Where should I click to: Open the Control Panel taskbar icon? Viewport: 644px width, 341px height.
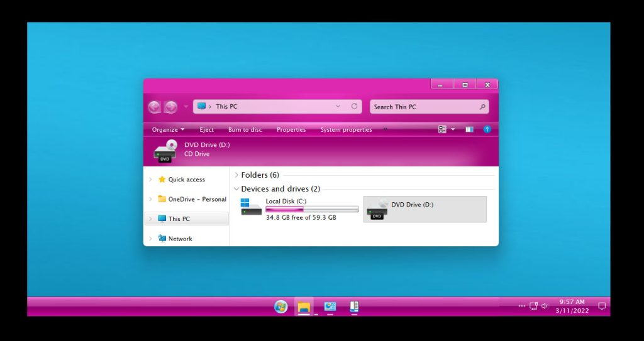[x=330, y=306]
